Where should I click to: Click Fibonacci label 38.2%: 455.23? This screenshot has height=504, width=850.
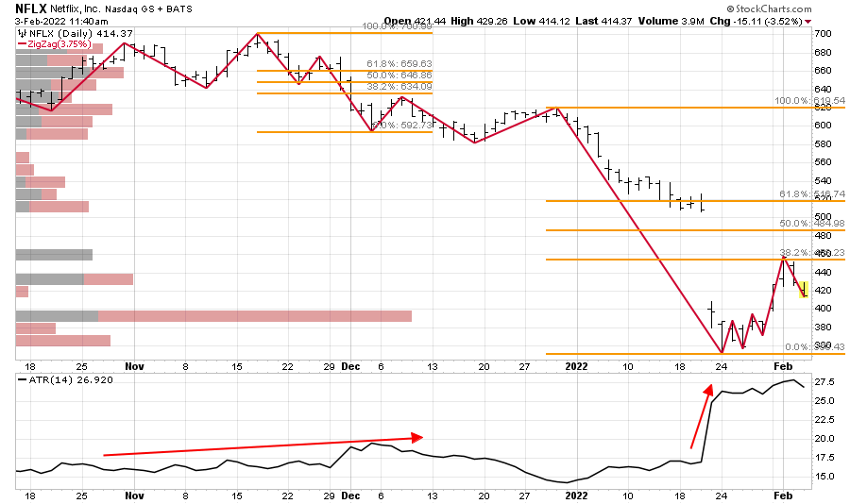pos(811,253)
